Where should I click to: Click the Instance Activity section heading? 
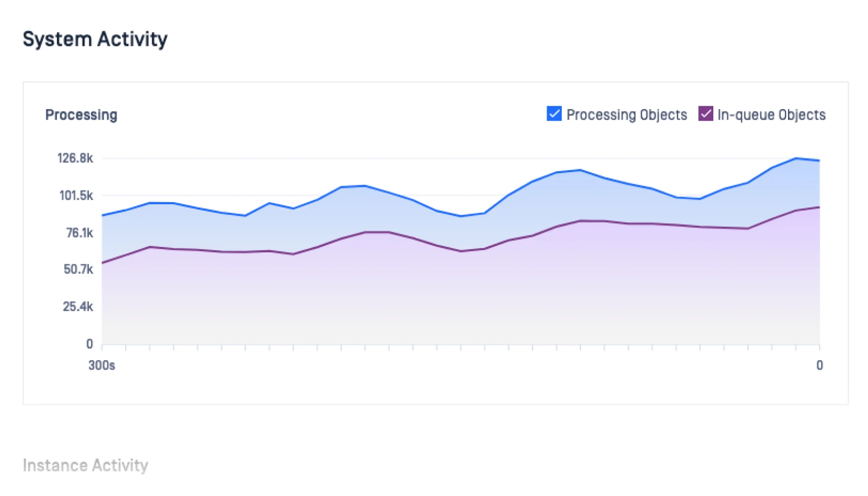[x=85, y=465]
